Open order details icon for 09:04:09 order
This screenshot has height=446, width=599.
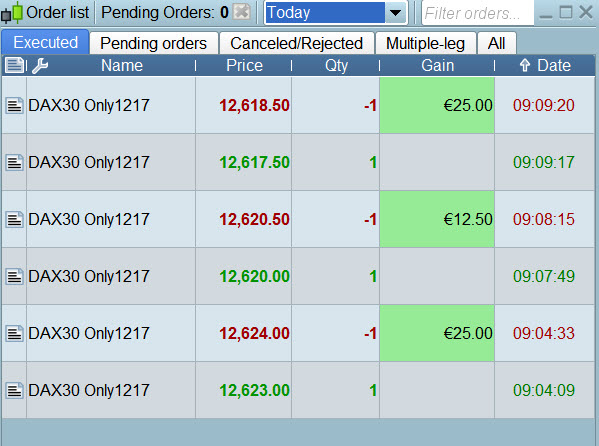(x=14, y=390)
